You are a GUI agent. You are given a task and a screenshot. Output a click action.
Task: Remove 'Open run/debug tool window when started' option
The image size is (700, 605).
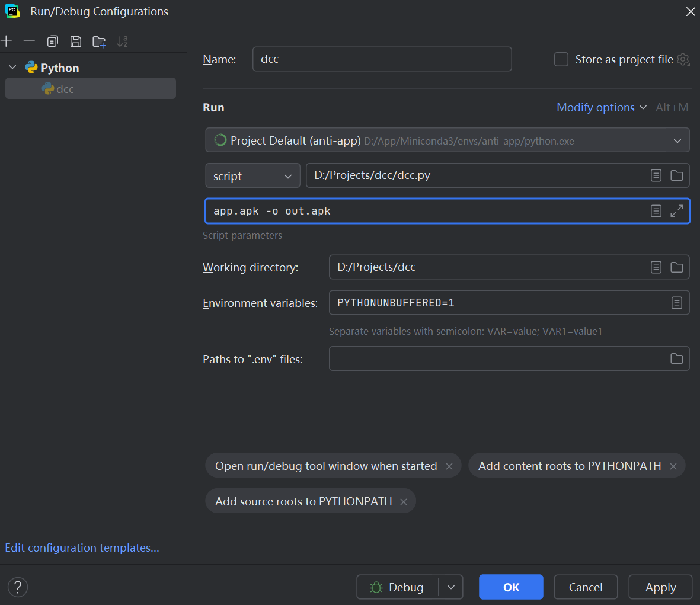pos(449,466)
